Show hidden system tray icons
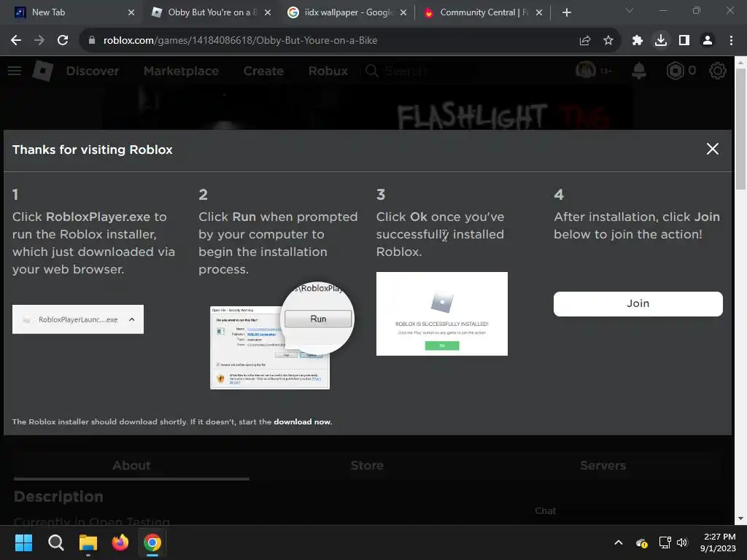 pyautogui.click(x=618, y=542)
